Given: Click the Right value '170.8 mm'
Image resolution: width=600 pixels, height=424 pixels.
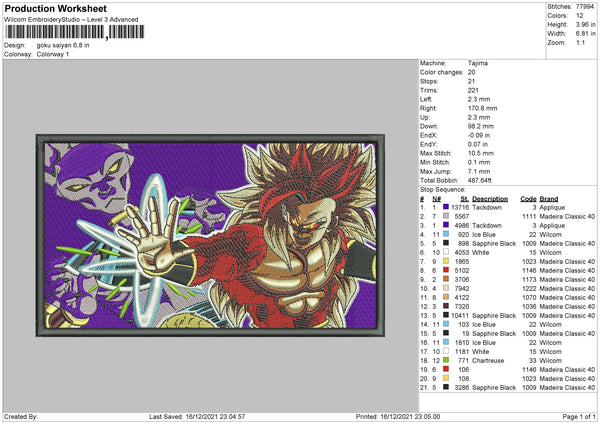Looking at the screenshot, I should [483, 108].
